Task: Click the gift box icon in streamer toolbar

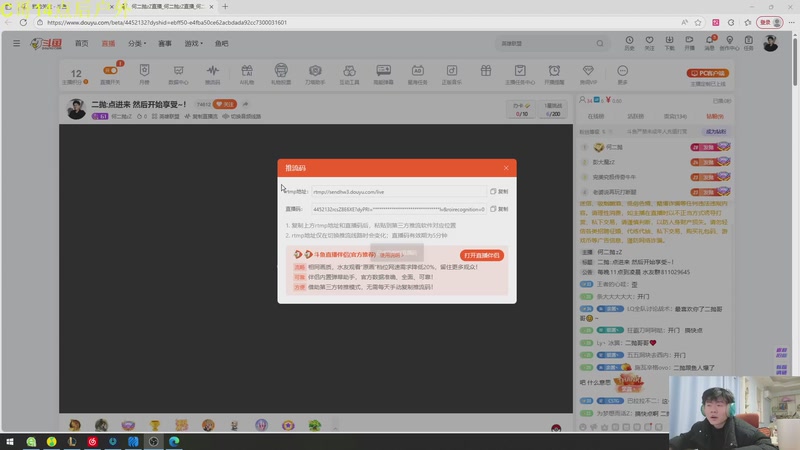Action: pyautogui.click(x=486, y=71)
